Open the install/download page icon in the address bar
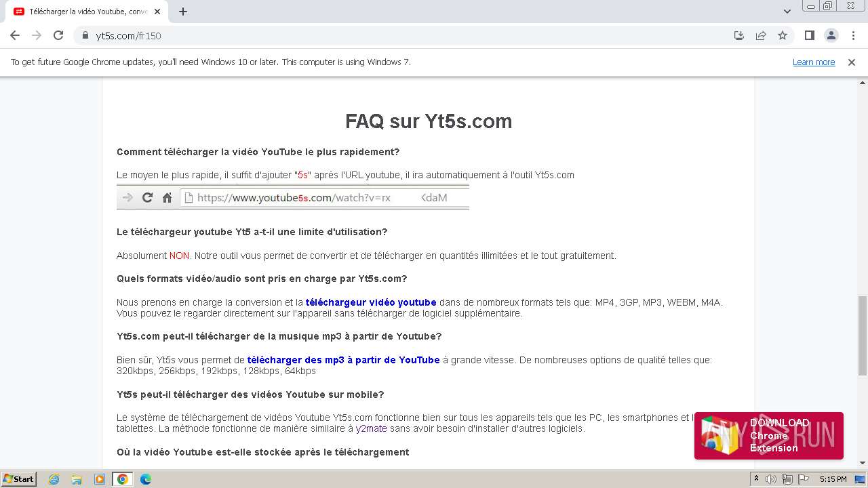 739,35
